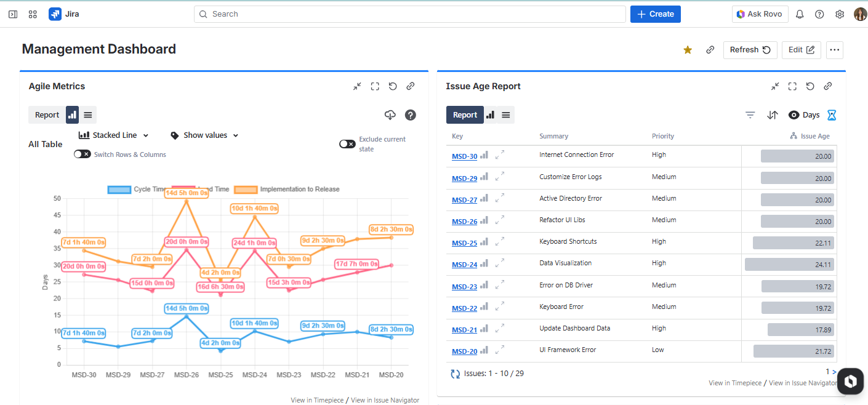
Task: Open the notifications bell
Action: tap(800, 14)
